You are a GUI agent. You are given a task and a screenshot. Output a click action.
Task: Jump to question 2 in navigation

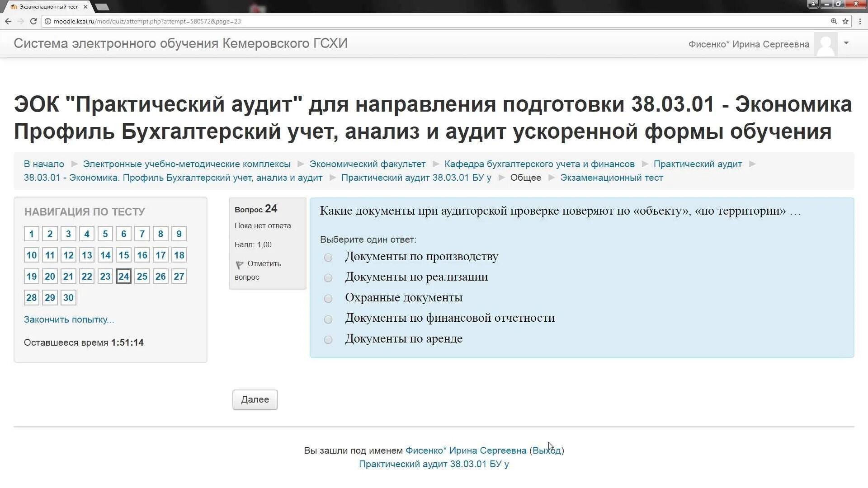(x=50, y=234)
